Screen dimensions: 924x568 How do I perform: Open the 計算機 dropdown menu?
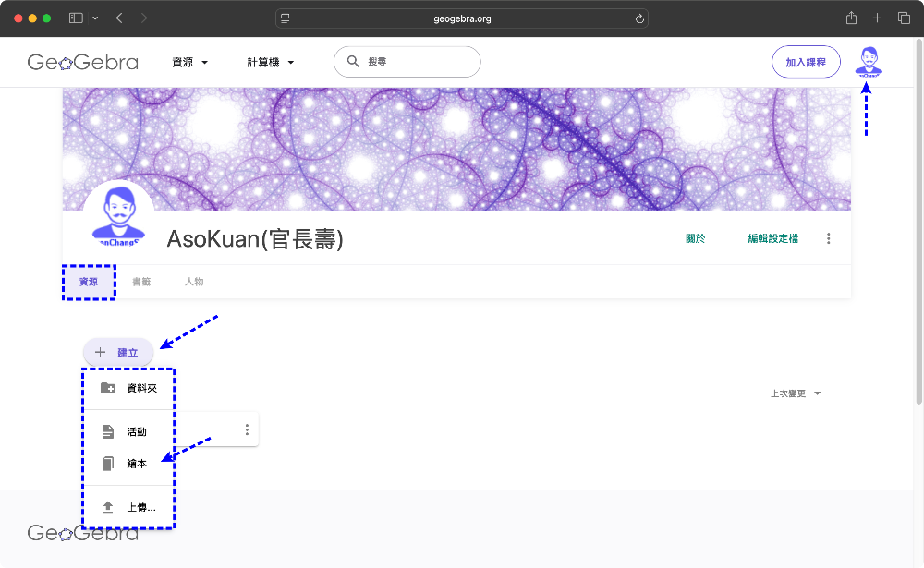point(270,62)
